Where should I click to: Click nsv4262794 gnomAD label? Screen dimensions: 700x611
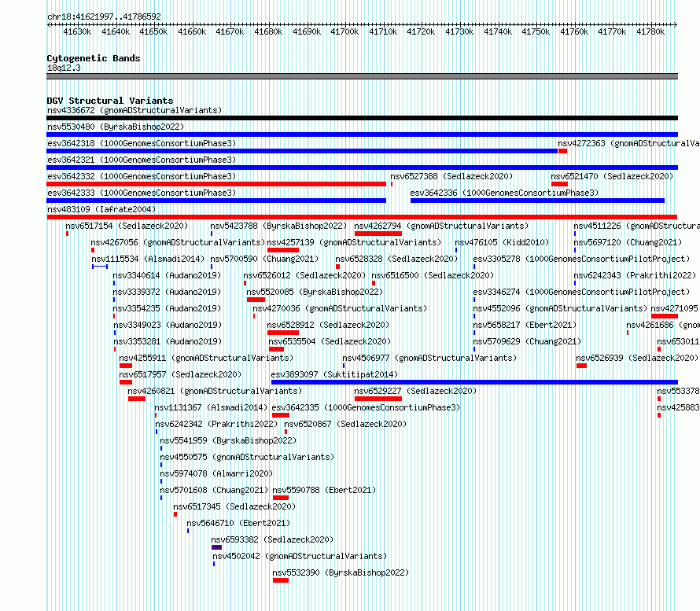point(441,226)
